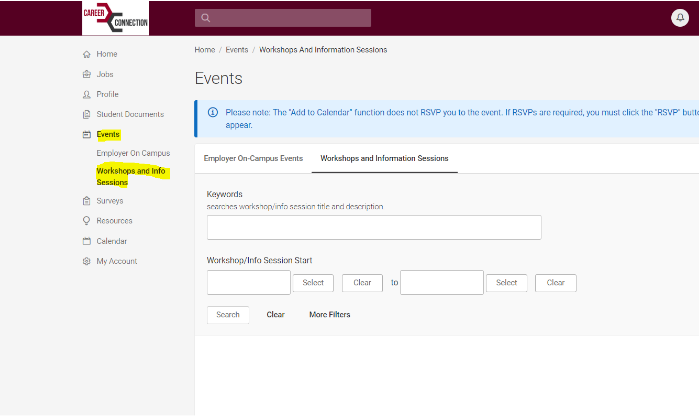Open start date picker with first Select button
Viewport: 699px width, 420px height.
point(313,283)
